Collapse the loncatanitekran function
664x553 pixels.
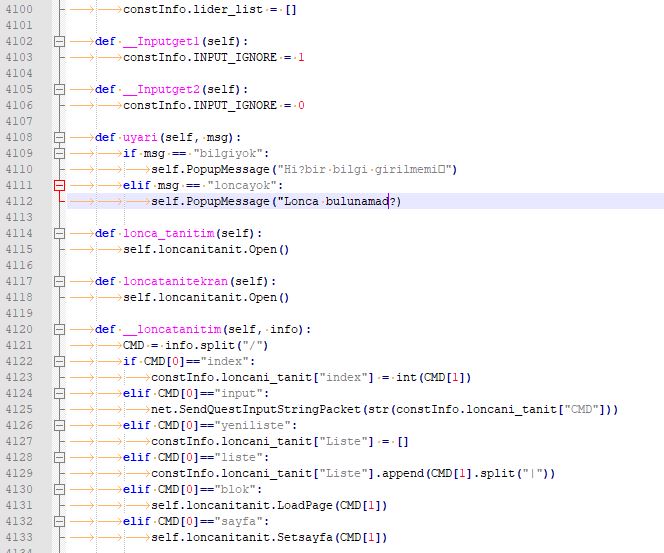(59, 282)
